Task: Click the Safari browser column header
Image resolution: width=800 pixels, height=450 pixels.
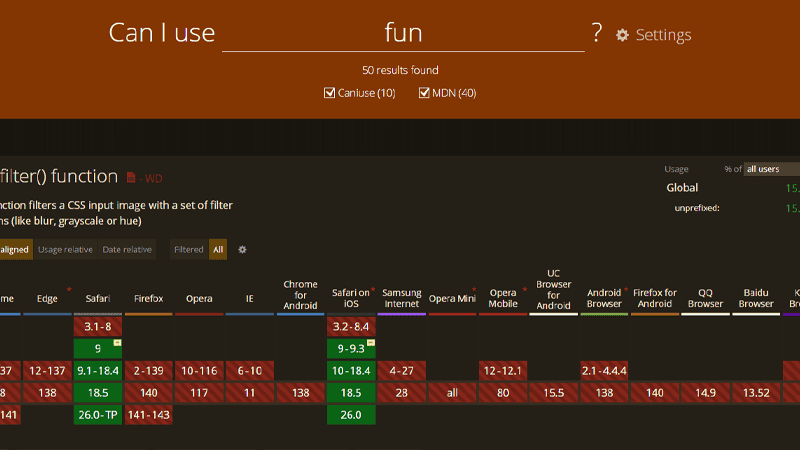Action: coord(97,298)
